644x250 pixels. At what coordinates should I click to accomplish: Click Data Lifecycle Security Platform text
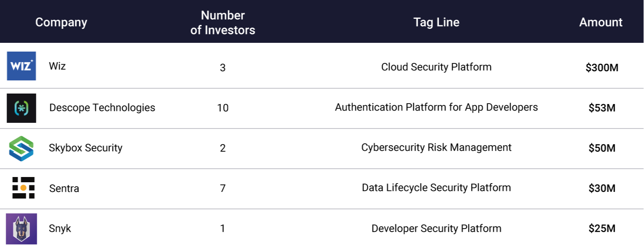coord(436,187)
